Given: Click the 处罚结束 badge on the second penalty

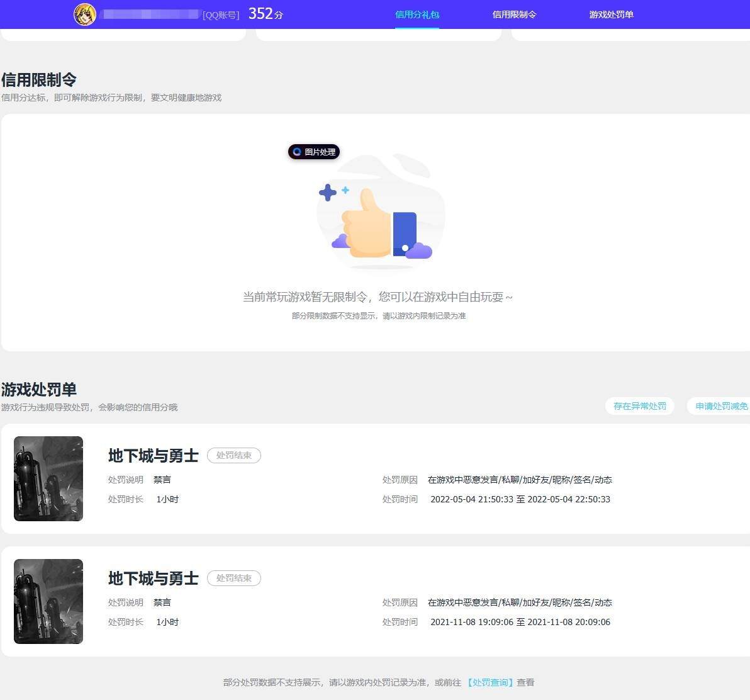Looking at the screenshot, I should point(234,579).
